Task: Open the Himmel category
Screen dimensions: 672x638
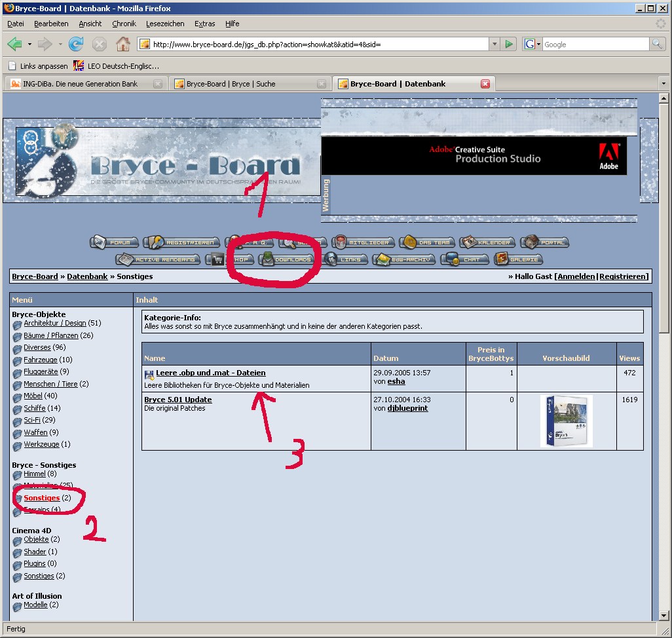Action: (x=34, y=474)
